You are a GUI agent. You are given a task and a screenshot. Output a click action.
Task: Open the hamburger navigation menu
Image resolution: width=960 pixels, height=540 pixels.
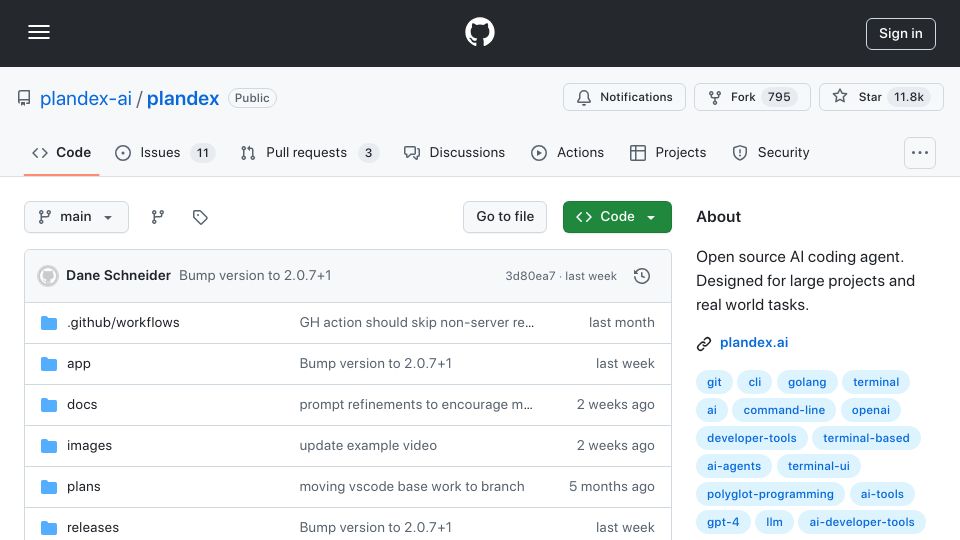click(39, 32)
